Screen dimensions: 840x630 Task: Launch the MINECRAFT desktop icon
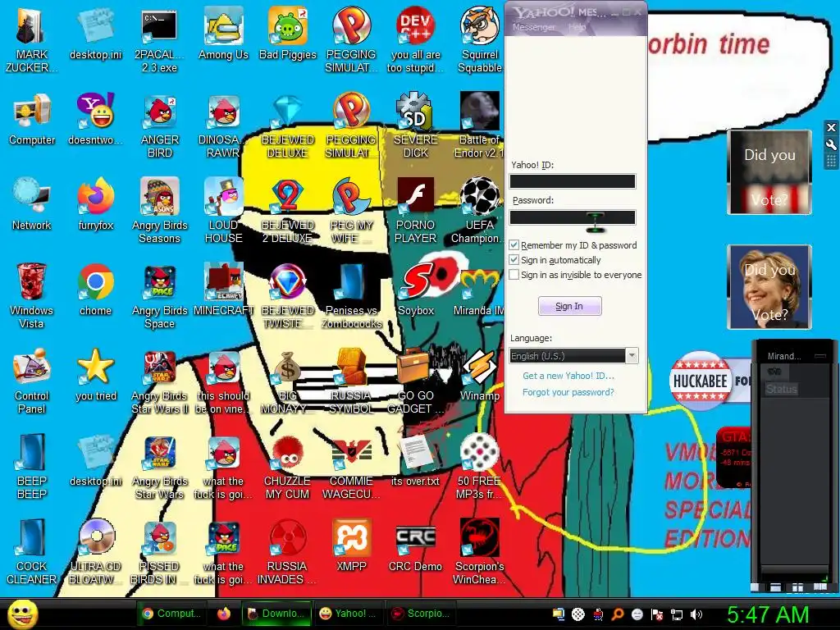tap(223, 288)
